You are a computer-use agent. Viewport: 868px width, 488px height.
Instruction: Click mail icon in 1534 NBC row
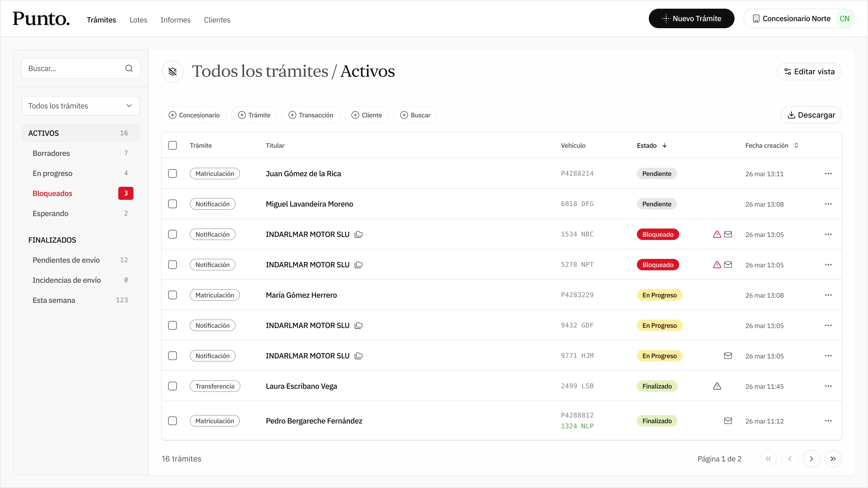coord(728,234)
